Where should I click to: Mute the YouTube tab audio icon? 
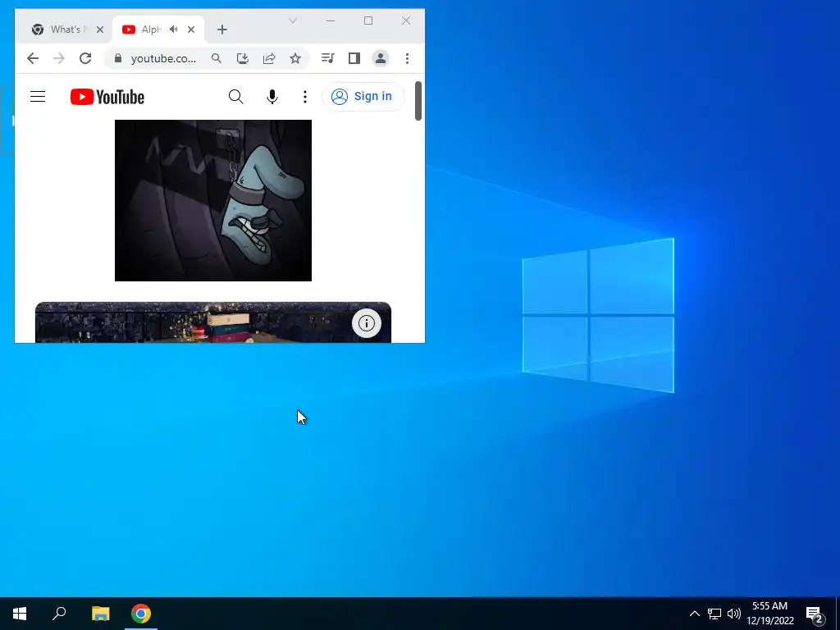173,30
